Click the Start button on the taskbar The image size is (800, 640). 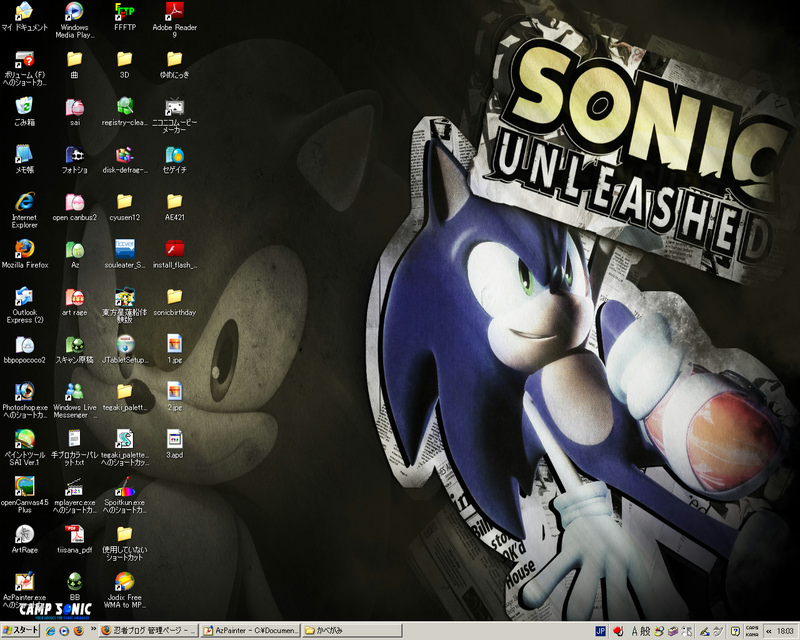tap(21, 631)
